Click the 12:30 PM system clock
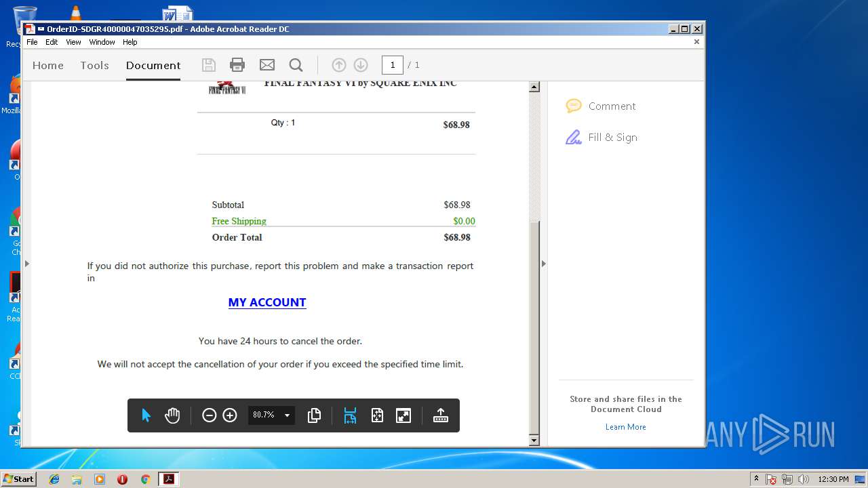This screenshot has width=868, height=488. click(x=833, y=479)
